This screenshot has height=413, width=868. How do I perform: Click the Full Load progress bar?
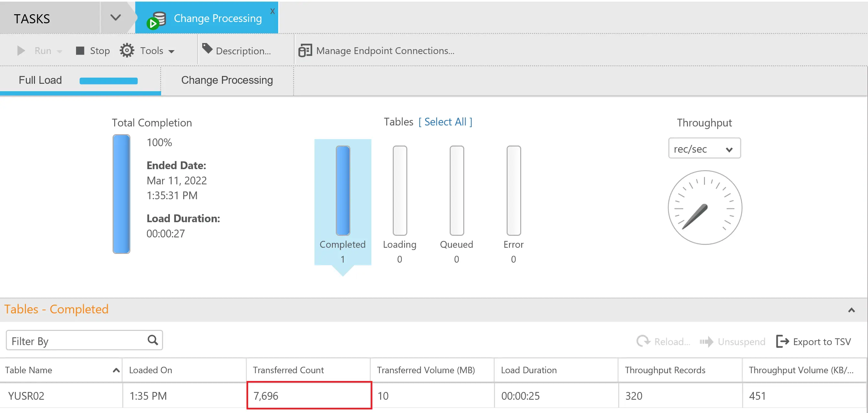coord(108,81)
